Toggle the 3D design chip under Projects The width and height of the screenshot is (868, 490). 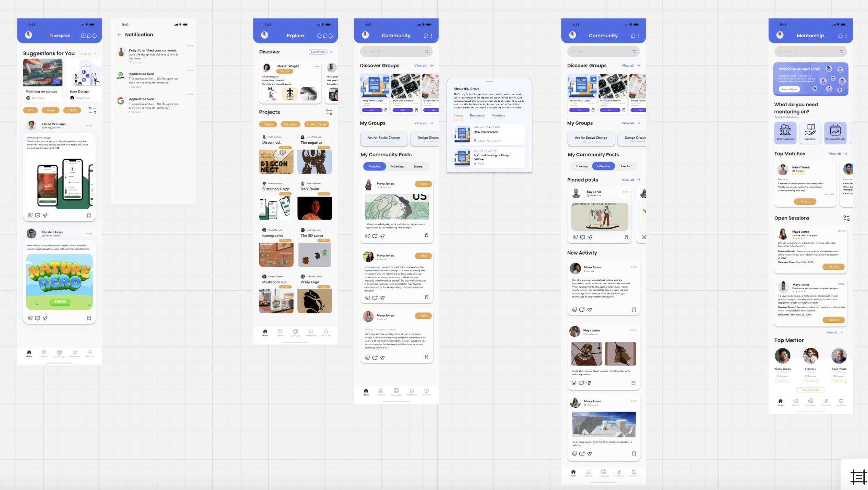[x=290, y=124]
